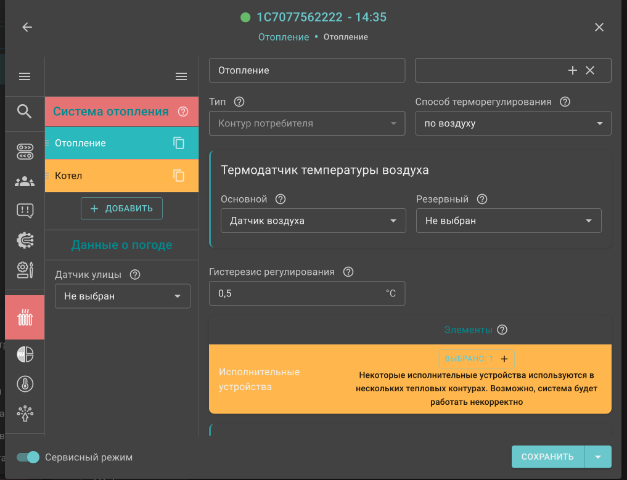Open the Датчик улицы dropdown

click(x=122, y=296)
